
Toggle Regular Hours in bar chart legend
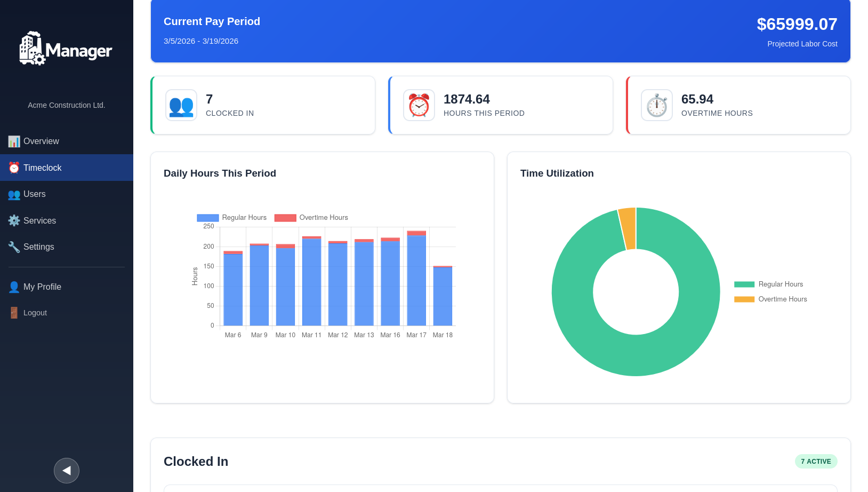[x=232, y=218]
